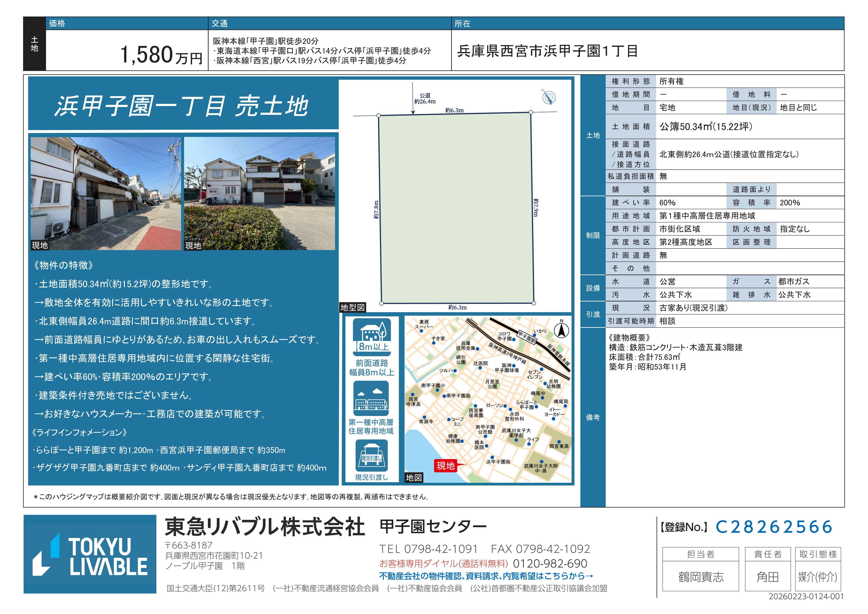This screenshot has height=614, width=868.
Task: Click the red 現地 marker on map
Action: click(446, 465)
